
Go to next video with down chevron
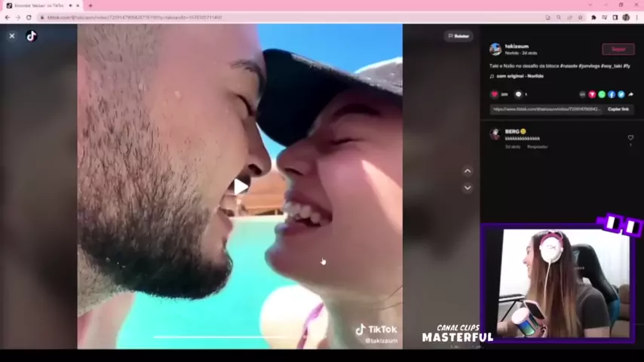[x=467, y=188]
